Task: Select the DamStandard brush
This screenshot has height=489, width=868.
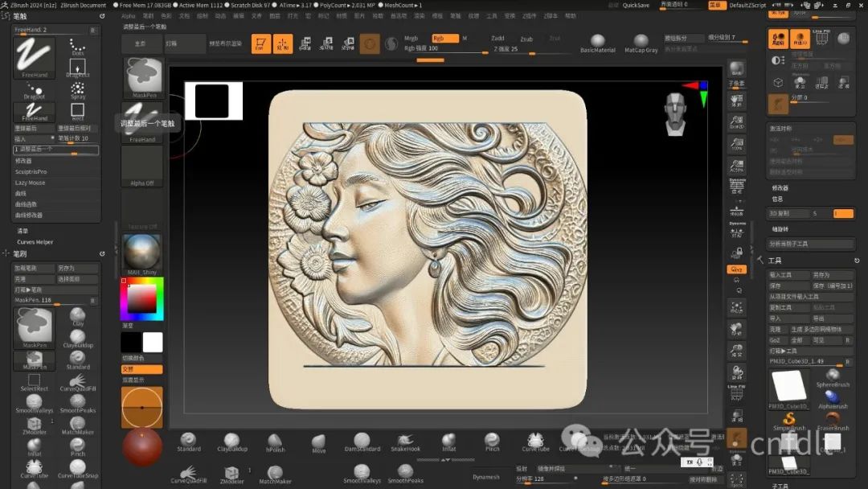Action: click(x=362, y=441)
